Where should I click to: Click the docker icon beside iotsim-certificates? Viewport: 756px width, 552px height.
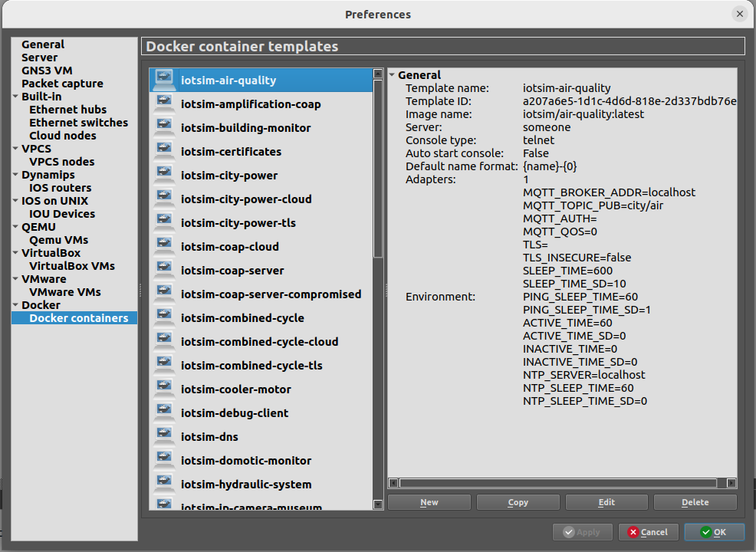[x=164, y=151]
